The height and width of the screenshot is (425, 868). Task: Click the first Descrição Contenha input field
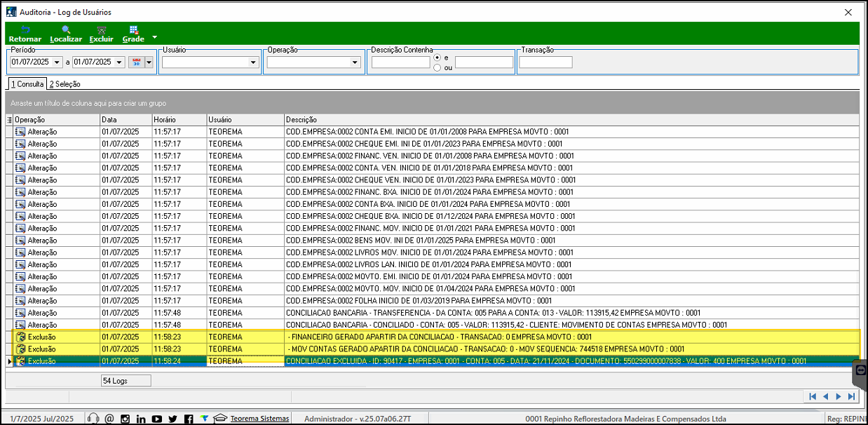(400, 62)
